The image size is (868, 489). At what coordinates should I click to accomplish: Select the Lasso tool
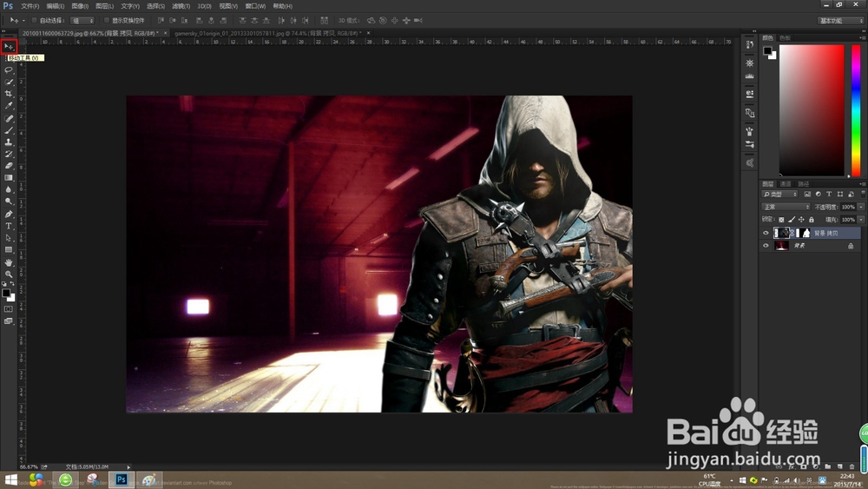[x=9, y=70]
